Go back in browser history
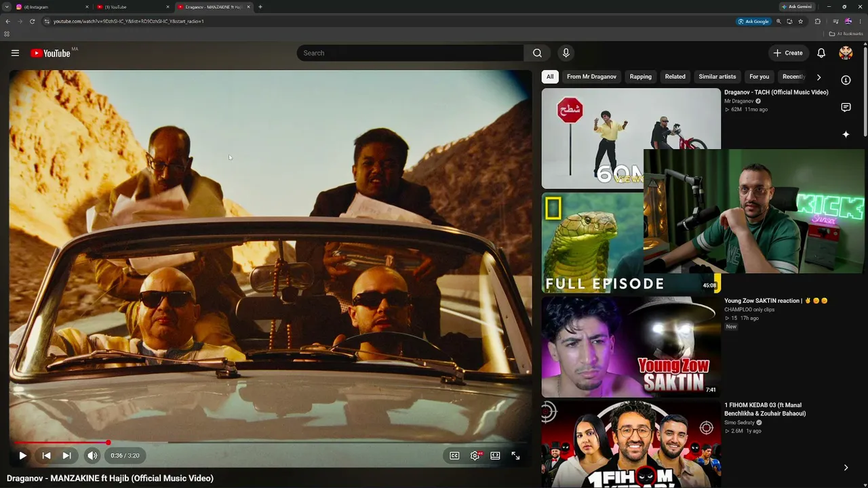Viewport: 868px width, 488px height. [7, 21]
